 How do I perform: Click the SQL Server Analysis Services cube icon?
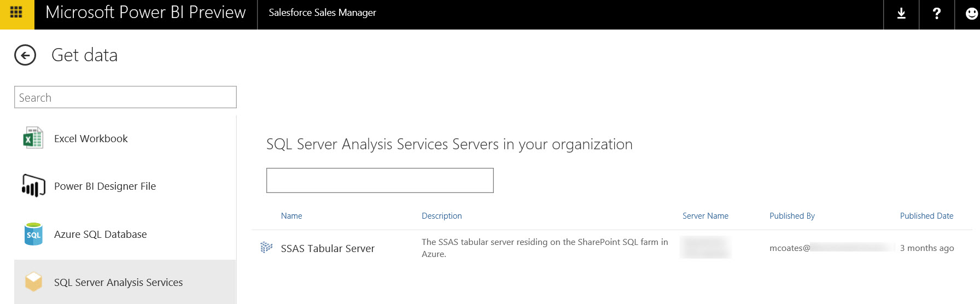(33, 282)
